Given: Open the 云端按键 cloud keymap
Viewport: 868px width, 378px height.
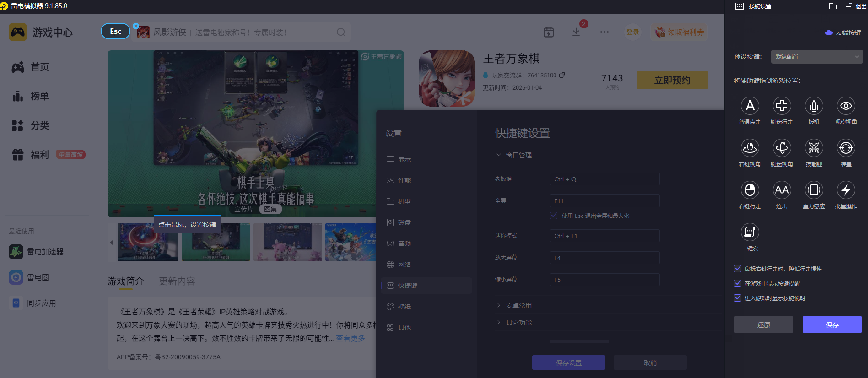Looking at the screenshot, I should click(843, 32).
